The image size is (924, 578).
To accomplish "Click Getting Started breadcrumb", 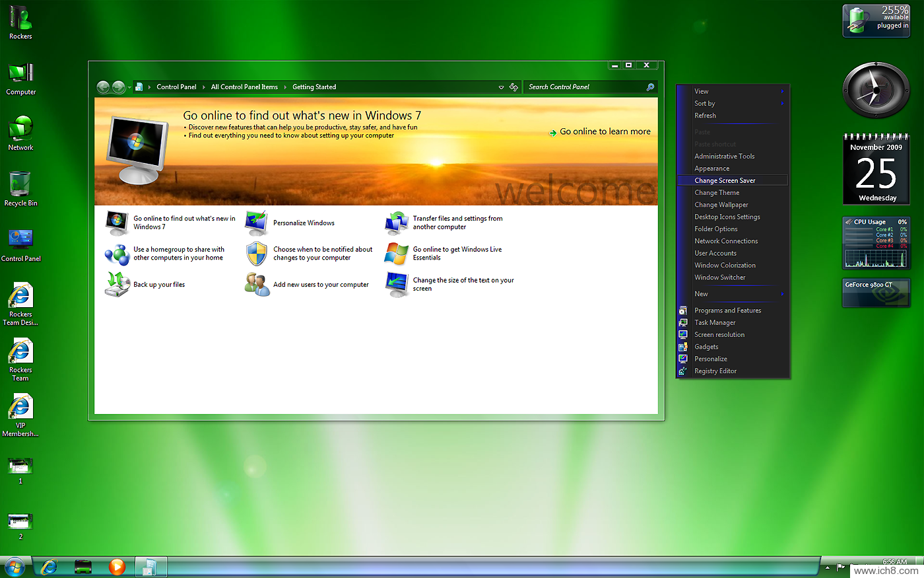I will pyautogui.click(x=314, y=87).
